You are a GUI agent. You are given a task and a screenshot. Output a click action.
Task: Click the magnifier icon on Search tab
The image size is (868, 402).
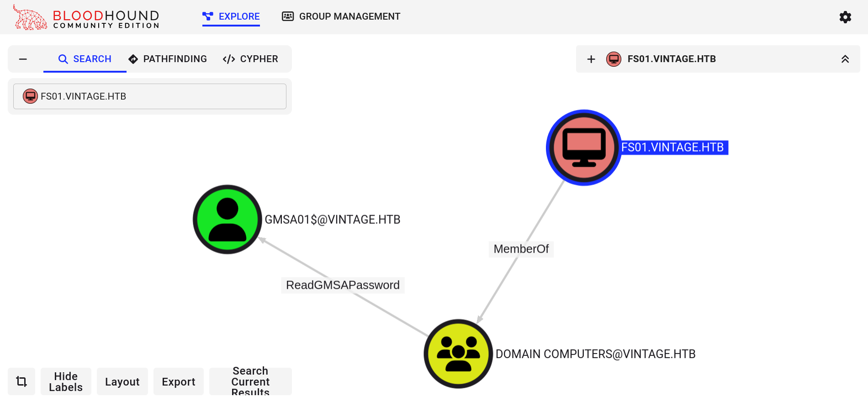63,59
